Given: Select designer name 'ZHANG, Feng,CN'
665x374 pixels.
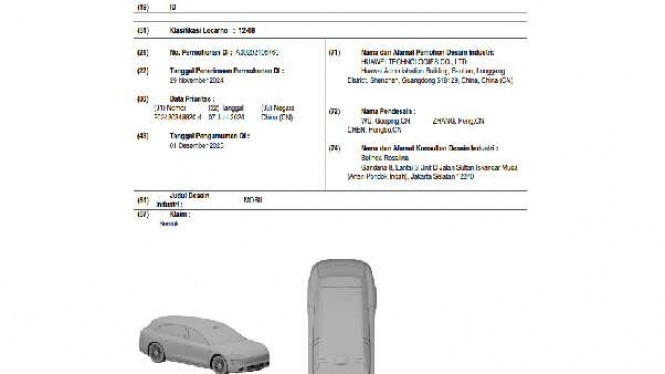Looking at the screenshot, I should (458, 121).
